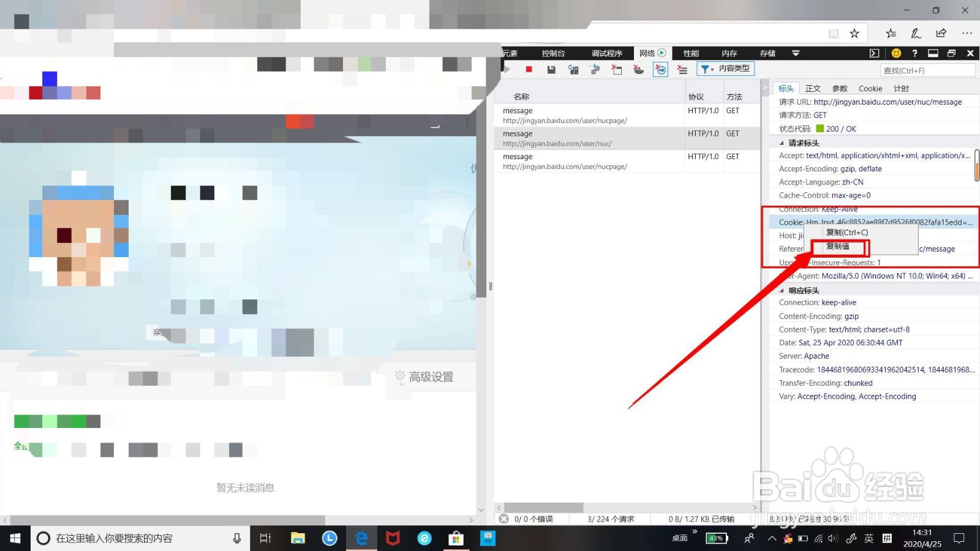Image resolution: width=980 pixels, height=551 pixels.
Task: Undock DevTools into separate window
Action: coord(951,53)
